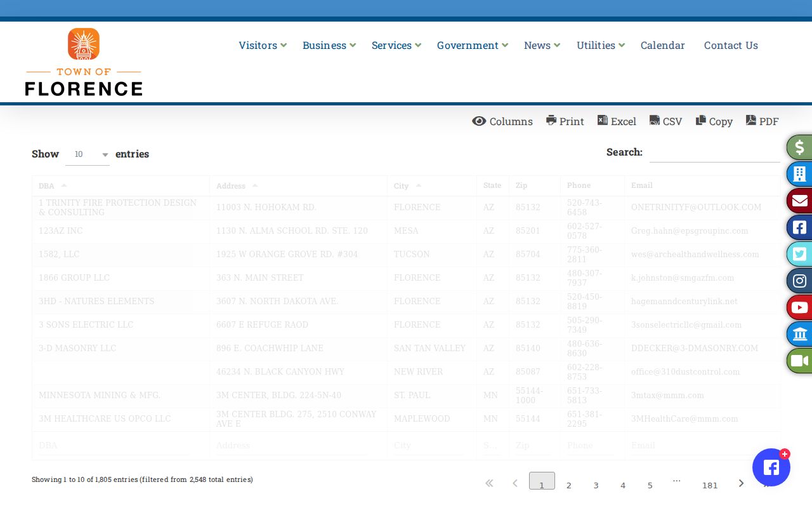Viewport: 812px width, 508px height.
Task: Go to next page of results
Action: 741,483
